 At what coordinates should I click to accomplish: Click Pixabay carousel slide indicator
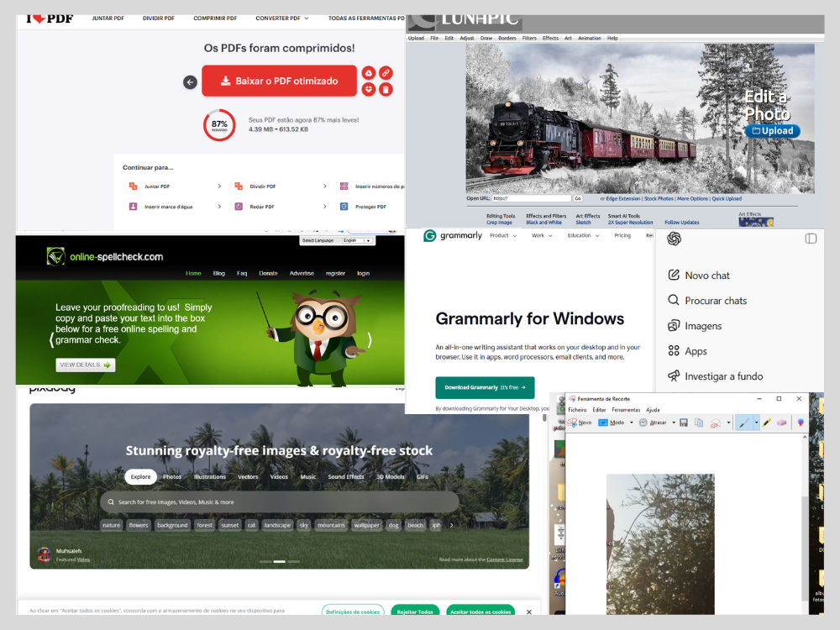tap(279, 561)
